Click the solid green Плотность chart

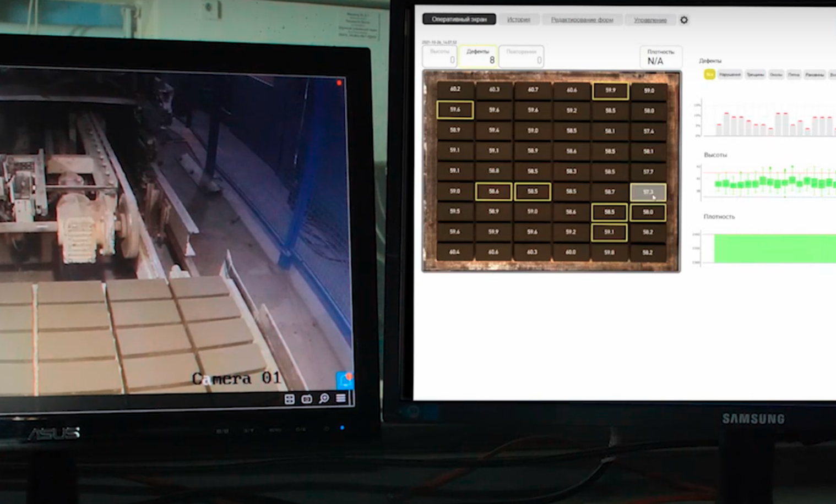(775, 248)
